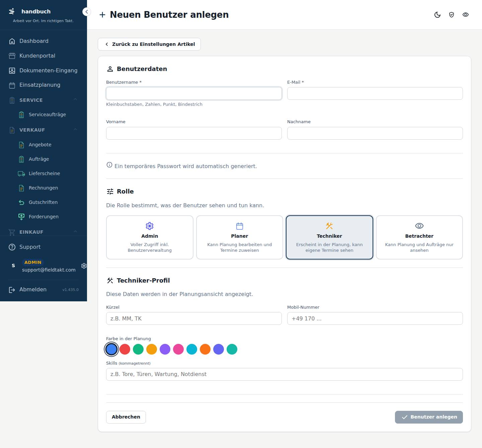Click into the Nachname field
Image resolution: width=482 pixels, height=448 pixels.
[375, 133]
